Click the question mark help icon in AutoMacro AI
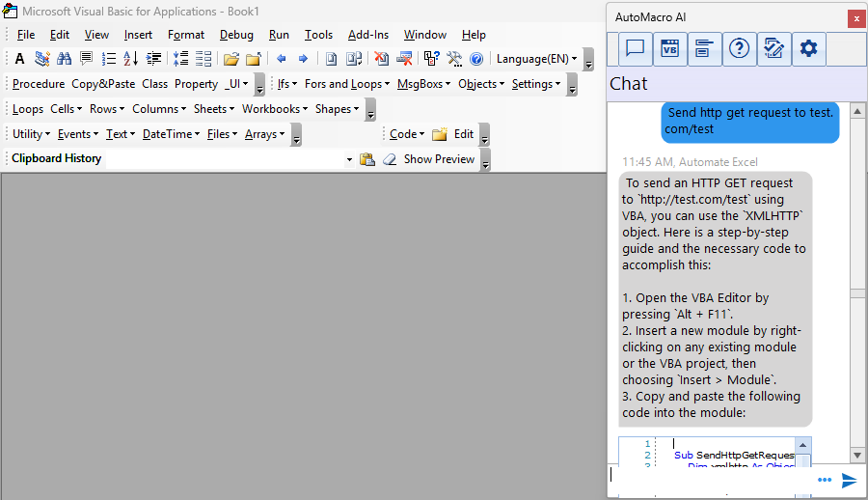Screen dimensions: 868x500 coord(739,48)
